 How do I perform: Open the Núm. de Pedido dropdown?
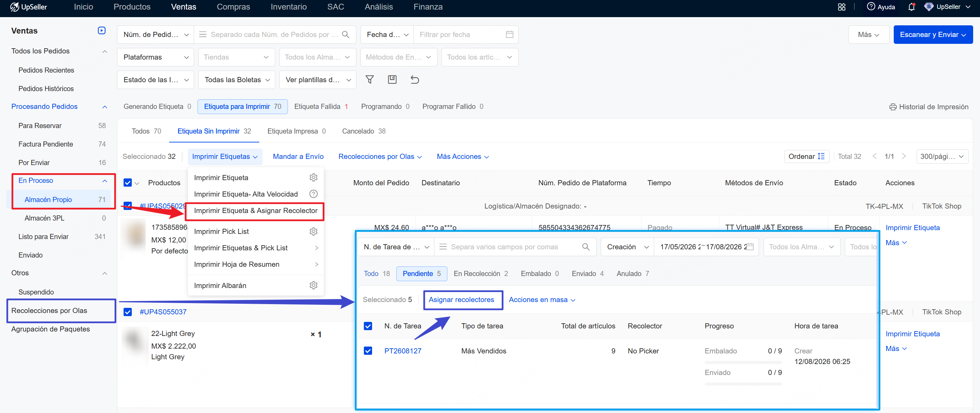point(156,35)
